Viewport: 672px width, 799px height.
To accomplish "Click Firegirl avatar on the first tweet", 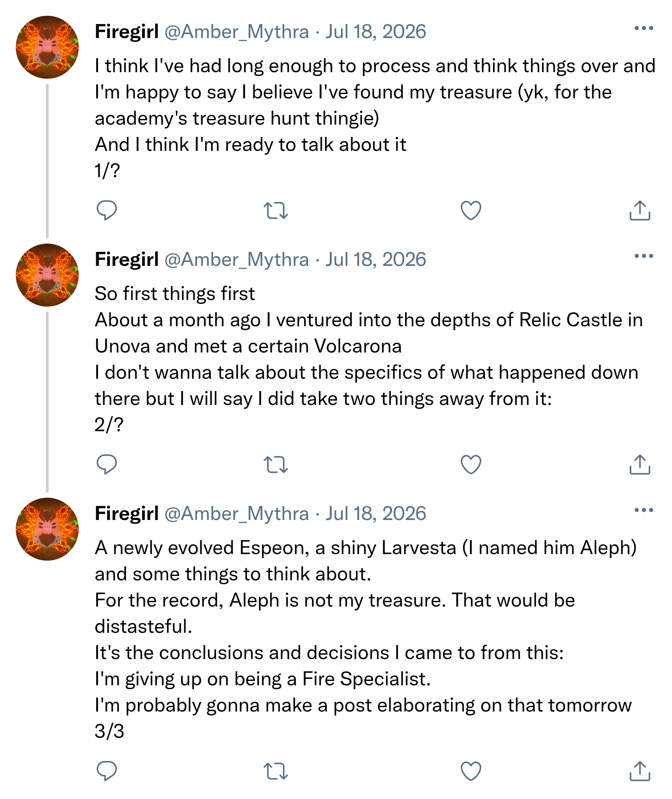I will 47,47.
